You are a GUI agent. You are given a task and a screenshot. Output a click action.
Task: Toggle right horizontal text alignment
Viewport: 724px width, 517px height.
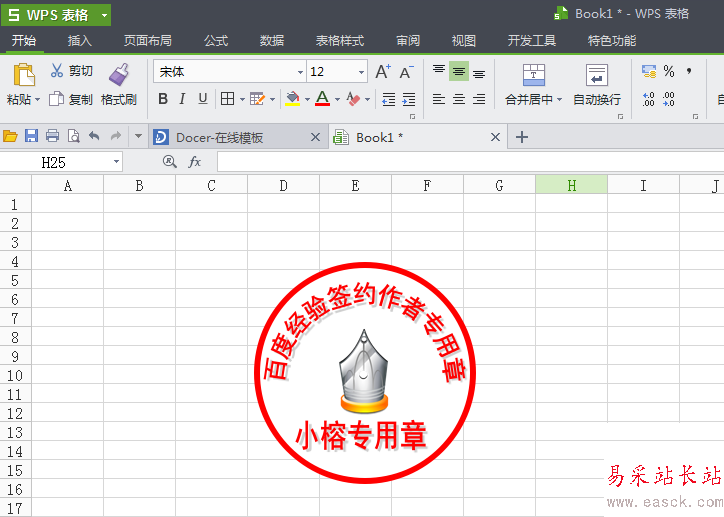click(479, 99)
